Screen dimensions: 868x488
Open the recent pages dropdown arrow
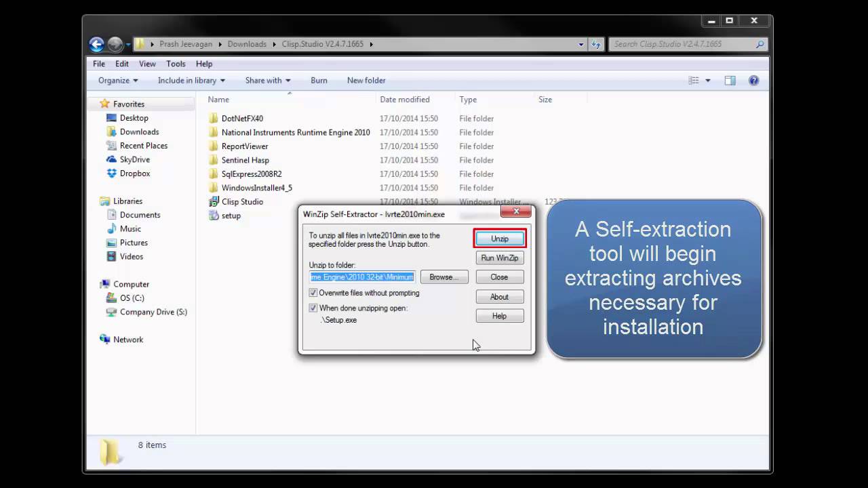point(128,45)
